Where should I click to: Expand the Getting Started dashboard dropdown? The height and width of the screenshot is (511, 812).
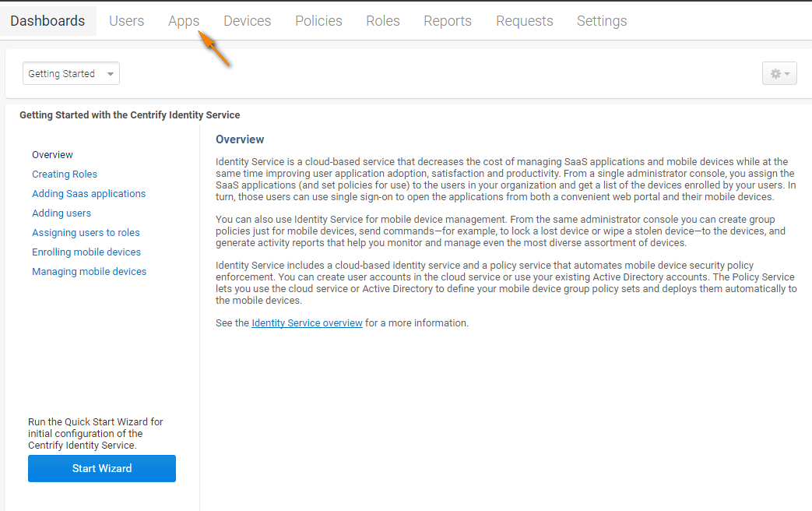[71, 74]
